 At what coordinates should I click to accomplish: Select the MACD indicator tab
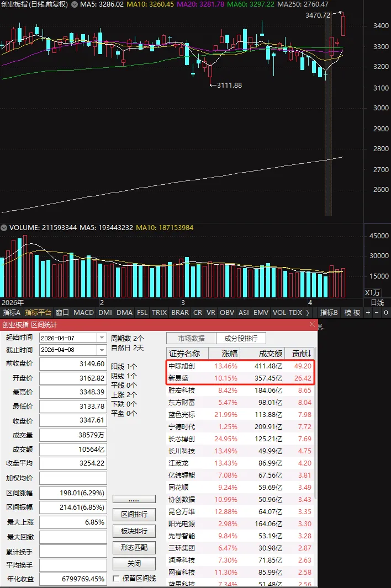tap(83, 312)
